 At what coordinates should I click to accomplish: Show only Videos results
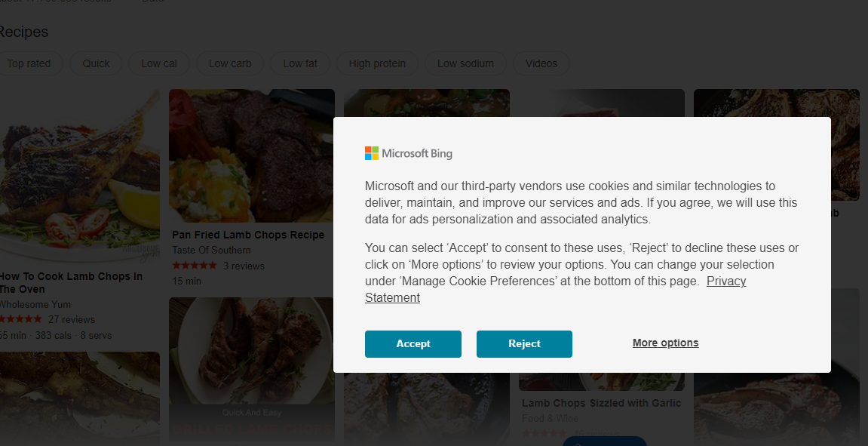541,63
